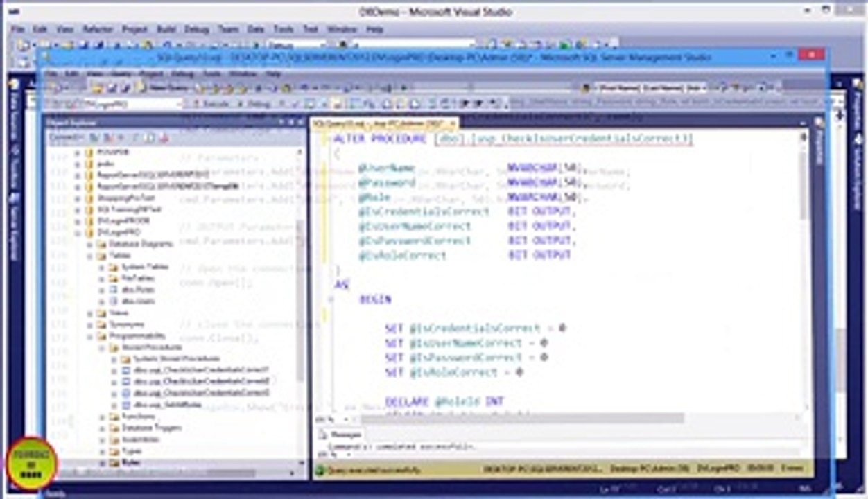The width and height of the screenshot is (868, 499).
Task: Open the File menu in Visual Studio
Action: click(x=18, y=30)
